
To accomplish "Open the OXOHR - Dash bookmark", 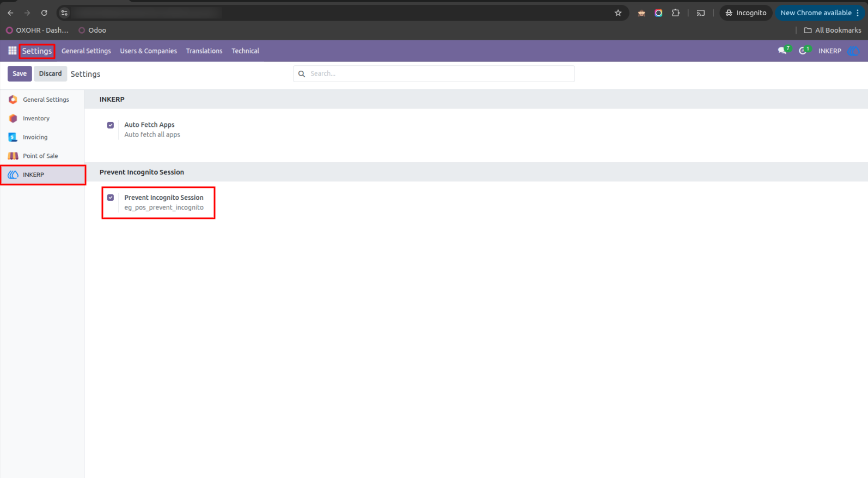I will [x=37, y=30].
